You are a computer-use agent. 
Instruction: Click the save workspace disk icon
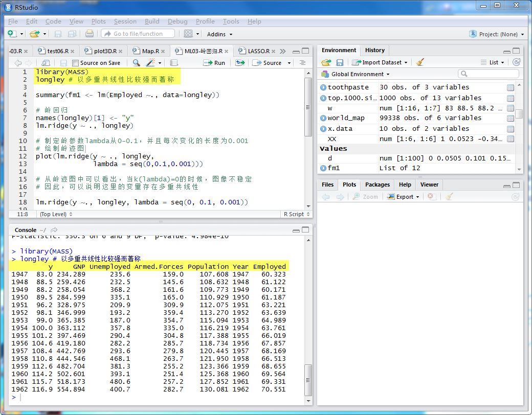(340, 62)
